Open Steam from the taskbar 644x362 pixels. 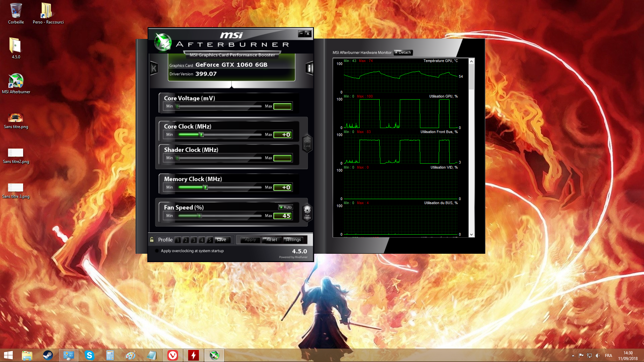click(x=48, y=355)
